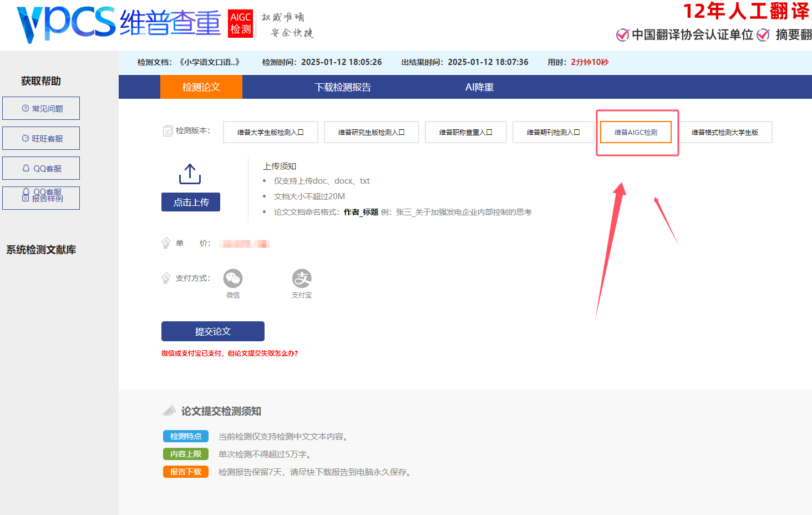The width and height of the screenshot is (812, 515).
Task: Click the 上传须知 heading
Action: pos(280,166)
